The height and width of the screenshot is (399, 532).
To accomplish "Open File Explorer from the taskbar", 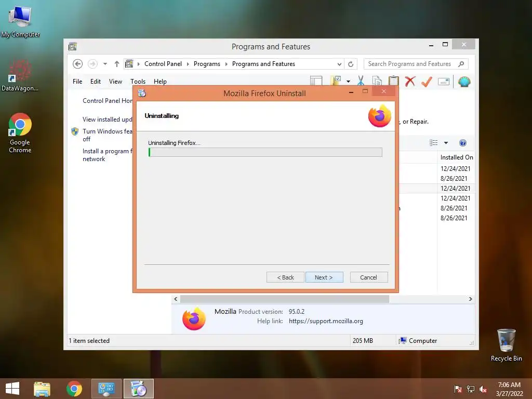I will [x=42, y=389].
